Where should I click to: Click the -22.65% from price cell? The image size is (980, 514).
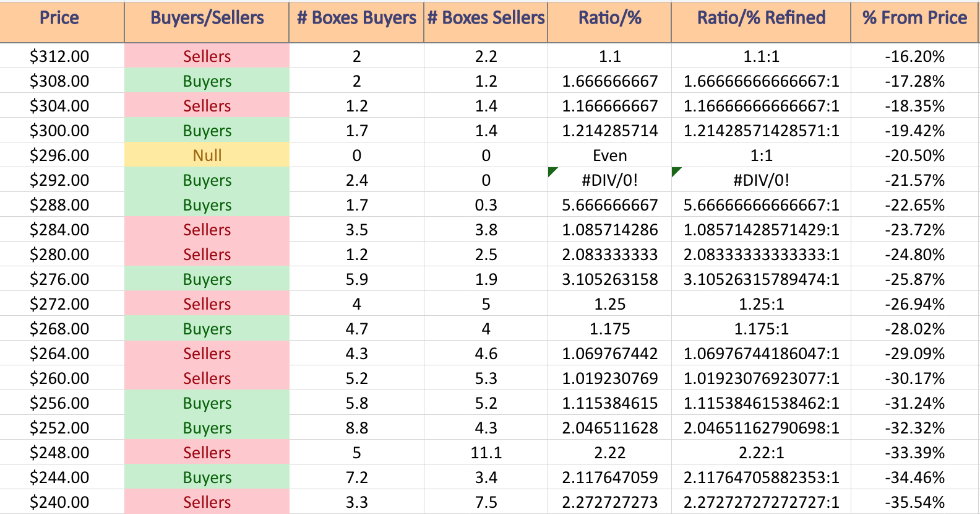[x=914, y=205]
